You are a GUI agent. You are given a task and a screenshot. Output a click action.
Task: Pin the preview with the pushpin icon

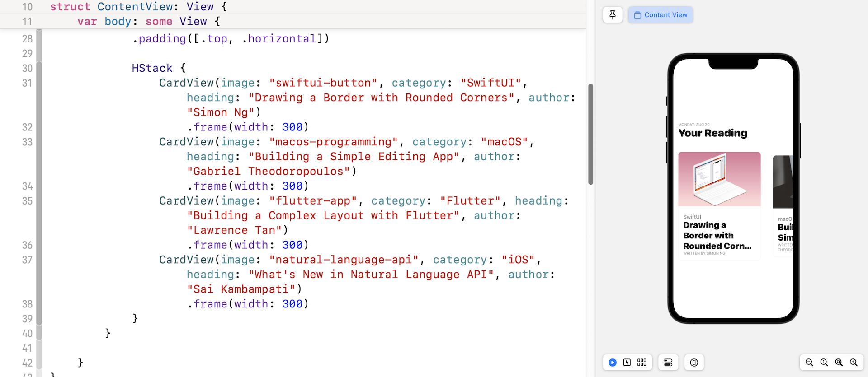point(613,15)
